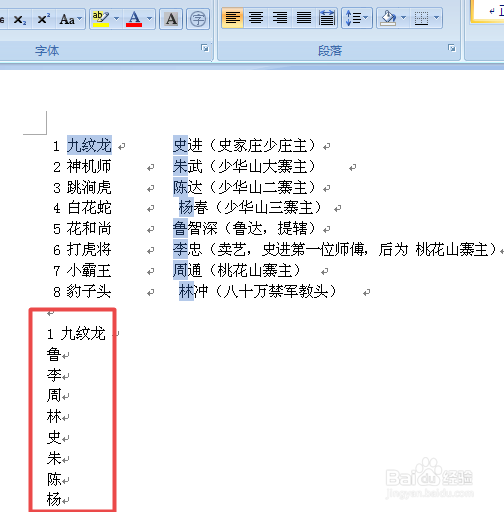504x512 pixels.
Task: Apply distributed alignment
Action: [327, 18]
